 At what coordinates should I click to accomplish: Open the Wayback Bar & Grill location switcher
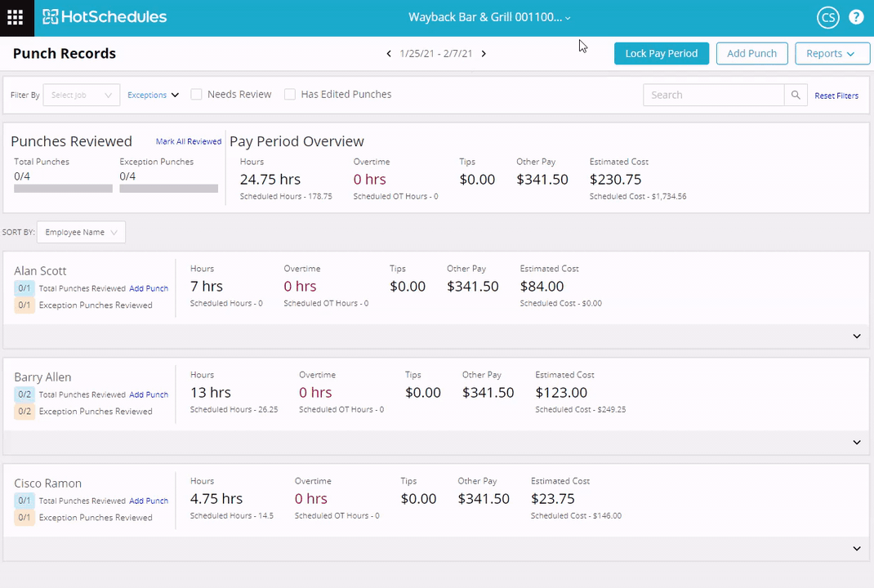pyautogui.click(x=489, y=17)
